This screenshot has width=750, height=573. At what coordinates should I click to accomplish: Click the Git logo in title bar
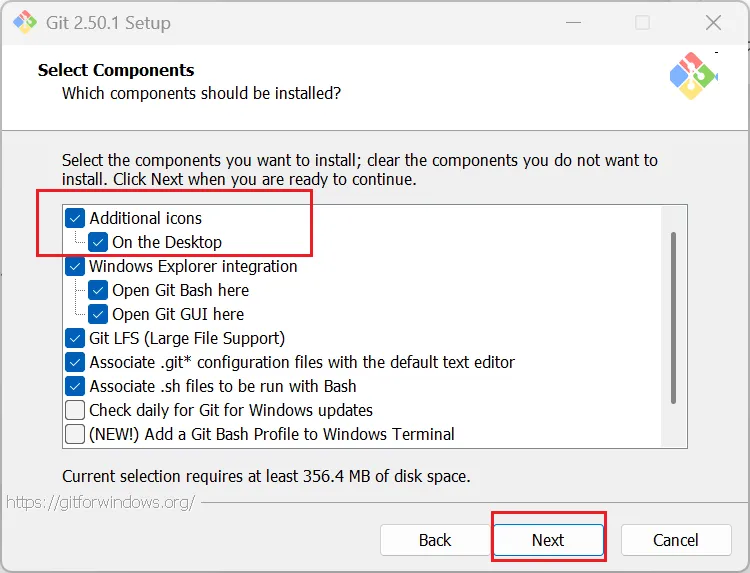coord(23,22)
